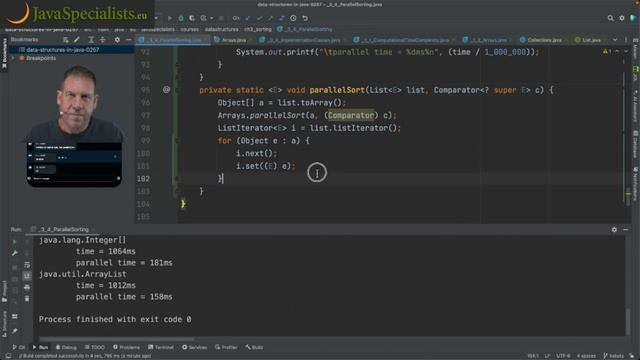The width and height of the screenshot is (640, 360).
Task: Click the Git push arrow icon
Action: point(271,18)
